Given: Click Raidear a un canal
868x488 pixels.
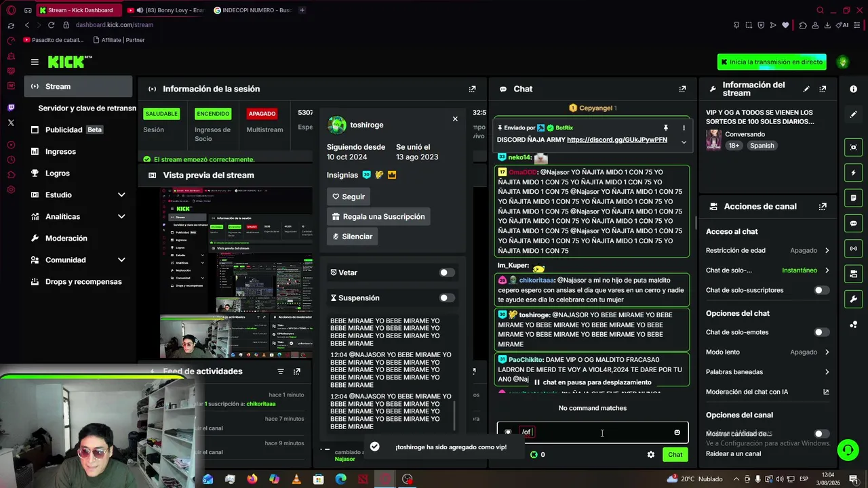Looking at the screenshot, I should [734, 454].
